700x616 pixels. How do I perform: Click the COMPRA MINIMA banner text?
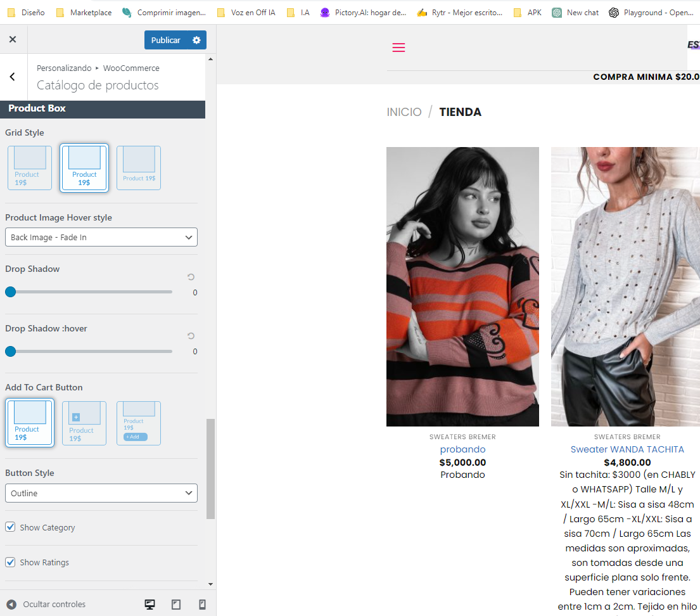pyautogui.click(x=646, y=77)
